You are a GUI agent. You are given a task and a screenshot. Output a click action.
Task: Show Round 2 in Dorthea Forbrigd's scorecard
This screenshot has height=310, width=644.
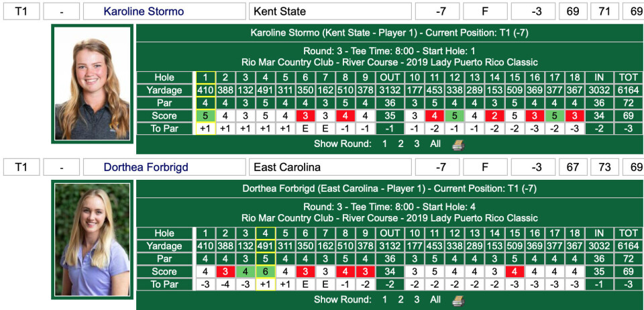coord(400,300)
